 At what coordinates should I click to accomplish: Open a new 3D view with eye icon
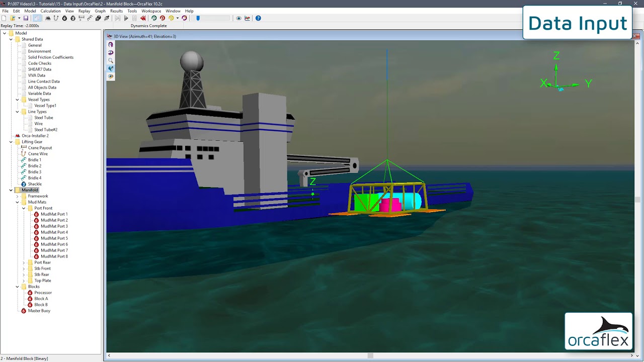(x=239, y=18)
